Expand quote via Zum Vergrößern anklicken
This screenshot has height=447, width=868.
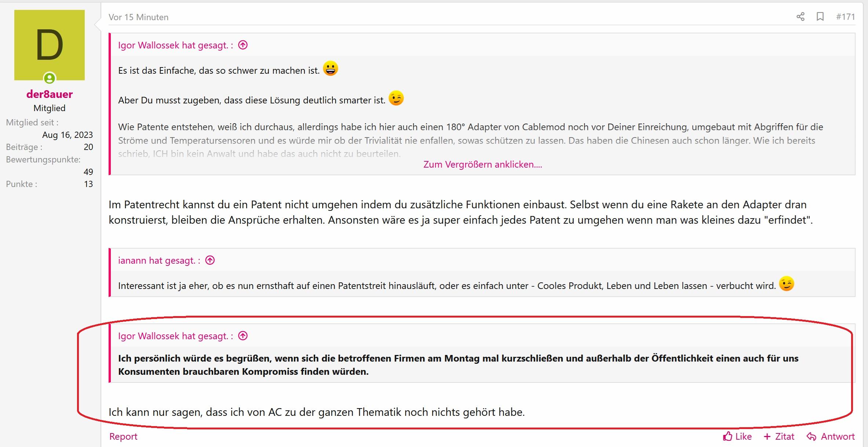tap(482, 164)
